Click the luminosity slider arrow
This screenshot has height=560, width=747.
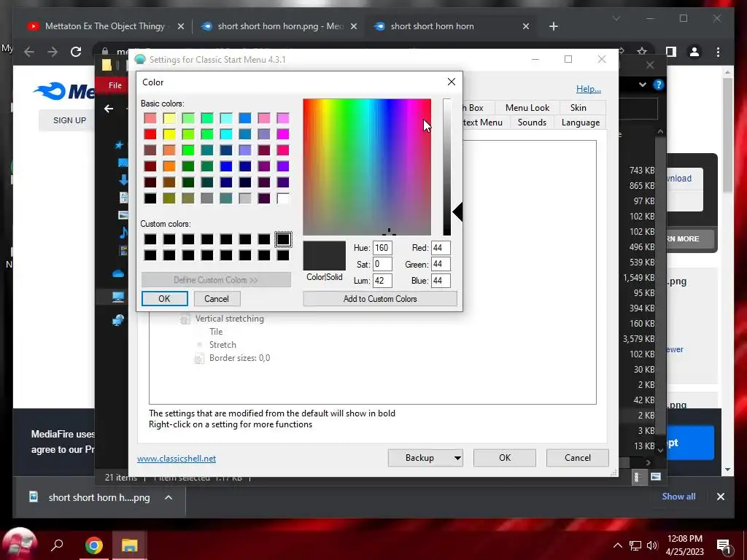[457, 212]
